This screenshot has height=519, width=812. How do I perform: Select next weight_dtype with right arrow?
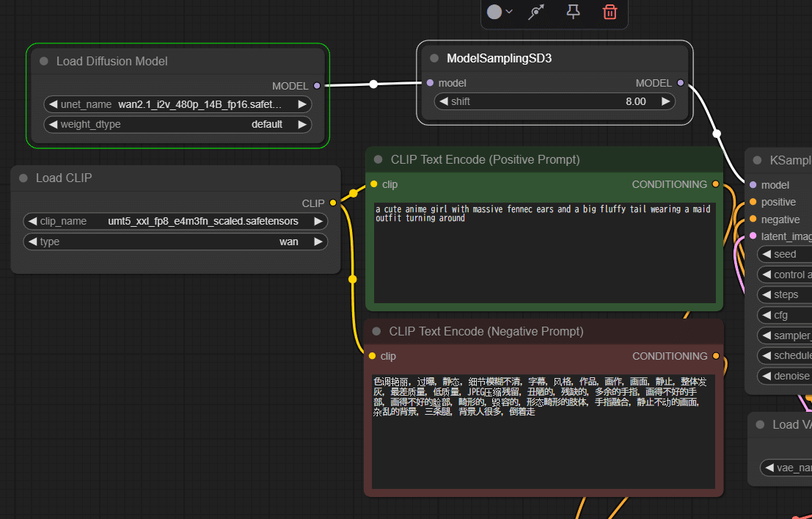pyautogui.click(x=302, y=125)
